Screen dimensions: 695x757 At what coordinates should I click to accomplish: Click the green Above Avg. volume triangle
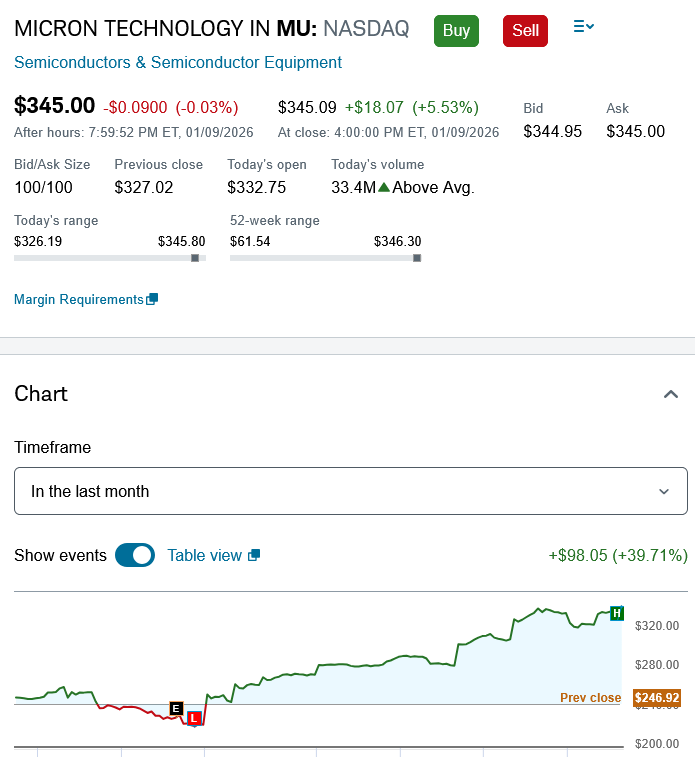[383, 187]
